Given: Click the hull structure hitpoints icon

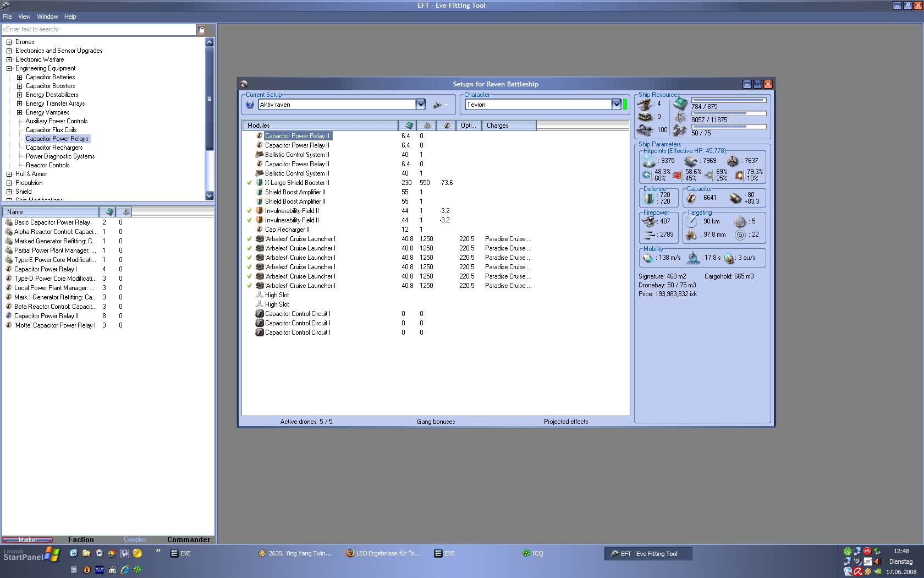Looking at the screenshot, I should 733,161.
